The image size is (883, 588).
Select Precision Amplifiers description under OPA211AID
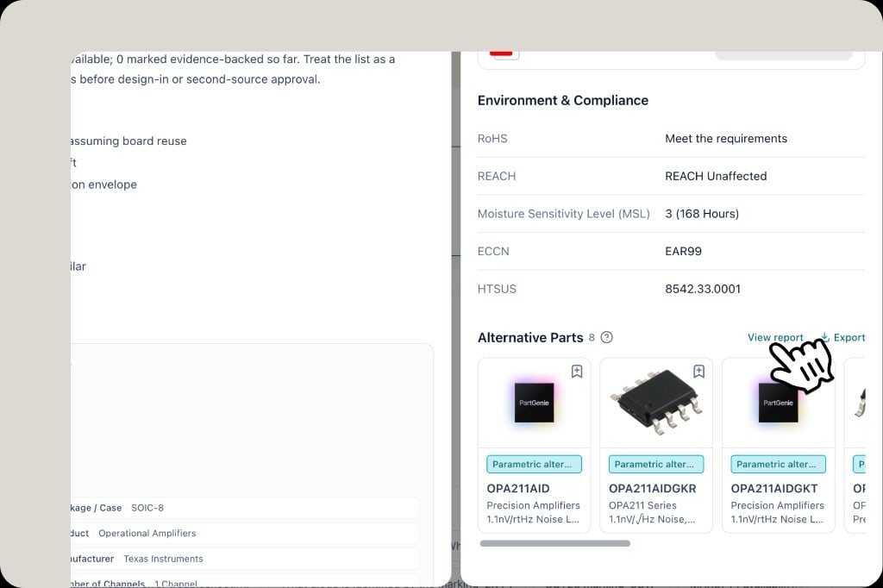coord(533,506)
